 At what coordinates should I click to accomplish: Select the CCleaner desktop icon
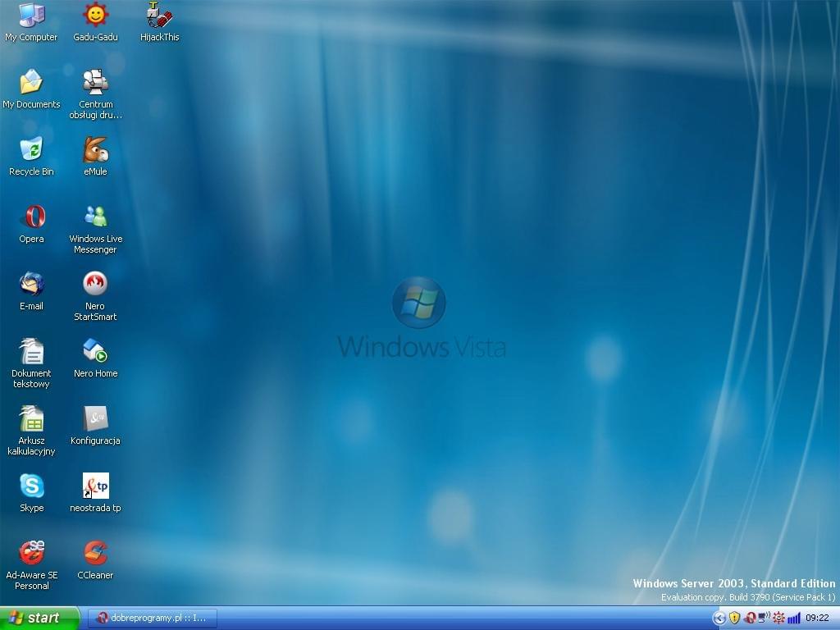tap(95, 554)
